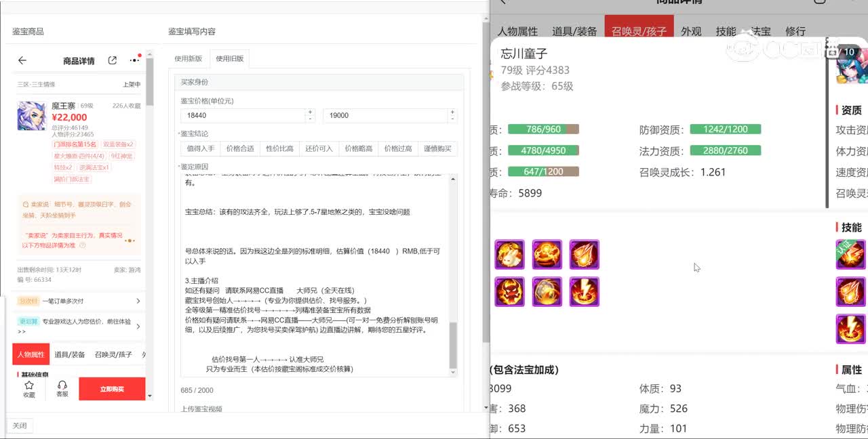Click the first skill icon in top row

509,254
